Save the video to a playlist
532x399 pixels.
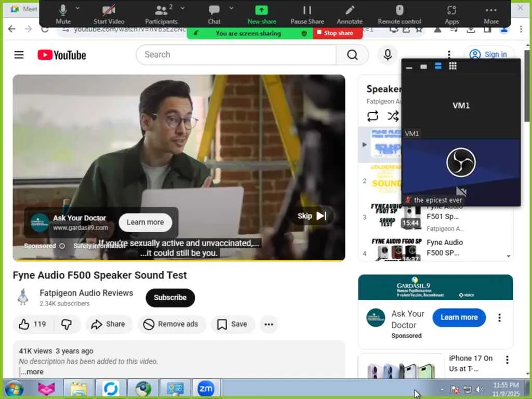coord(232,324)
